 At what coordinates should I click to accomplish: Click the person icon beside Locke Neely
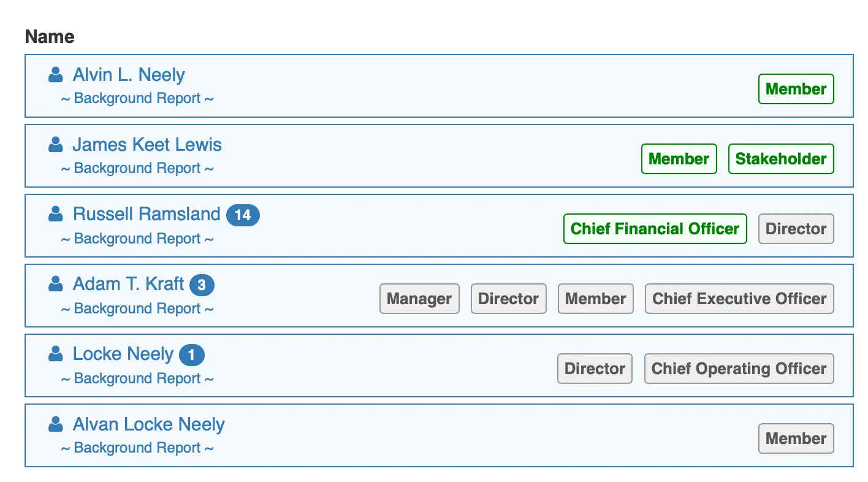tap(56, 354)
